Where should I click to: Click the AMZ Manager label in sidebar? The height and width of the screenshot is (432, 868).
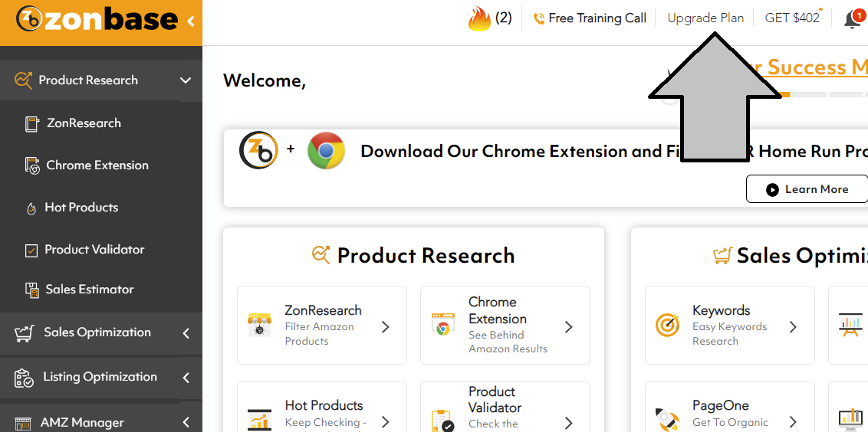(x=82, y=423)
